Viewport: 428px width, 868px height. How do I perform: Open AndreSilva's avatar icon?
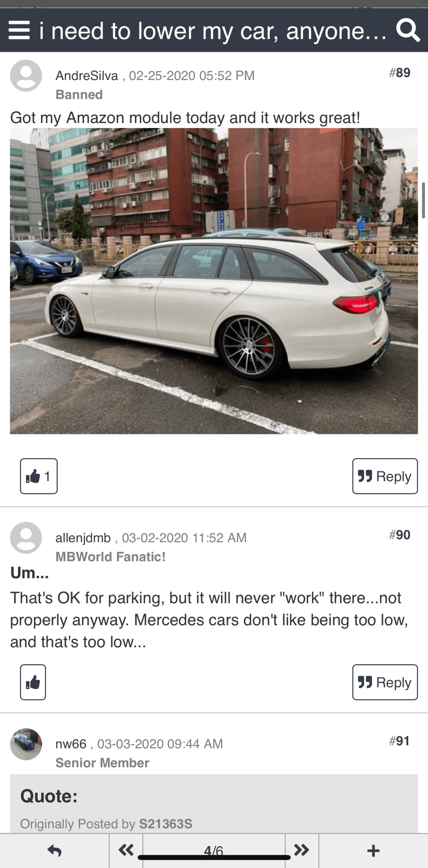(26, 76)
